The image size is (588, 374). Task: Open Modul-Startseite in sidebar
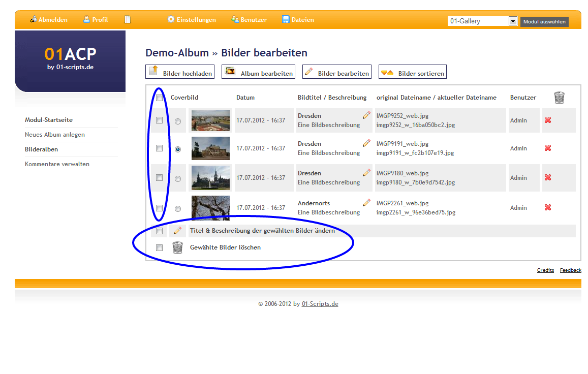(x=49, y=119)
